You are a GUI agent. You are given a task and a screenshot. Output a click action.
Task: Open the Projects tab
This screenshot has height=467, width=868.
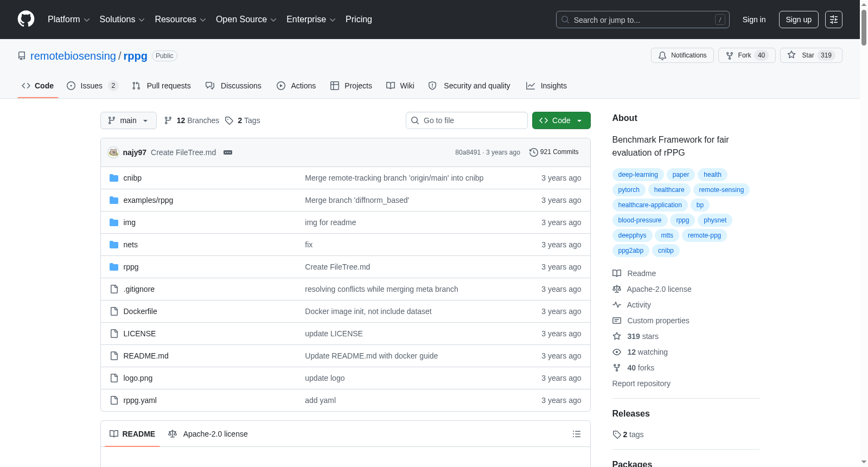click(x=351, y=86)
